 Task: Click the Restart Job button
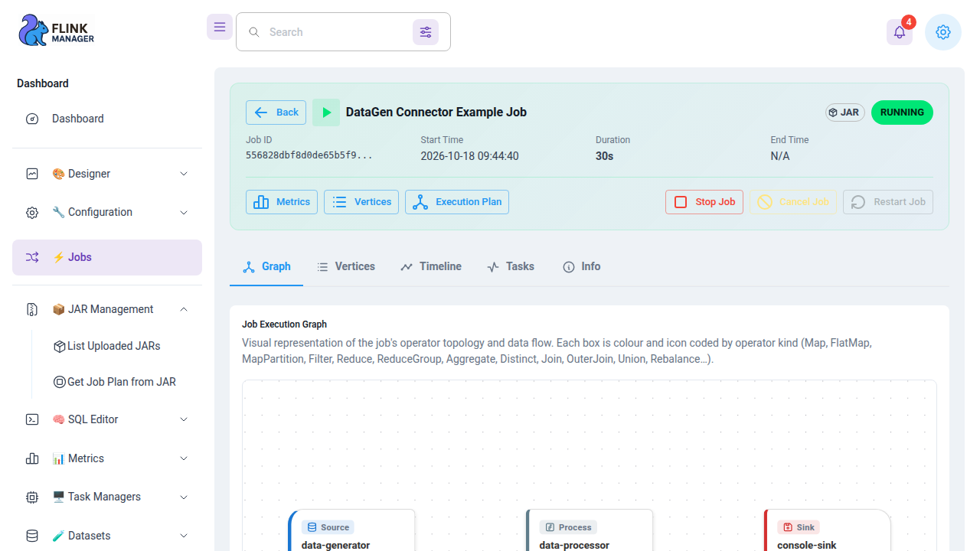pos(888,202)
